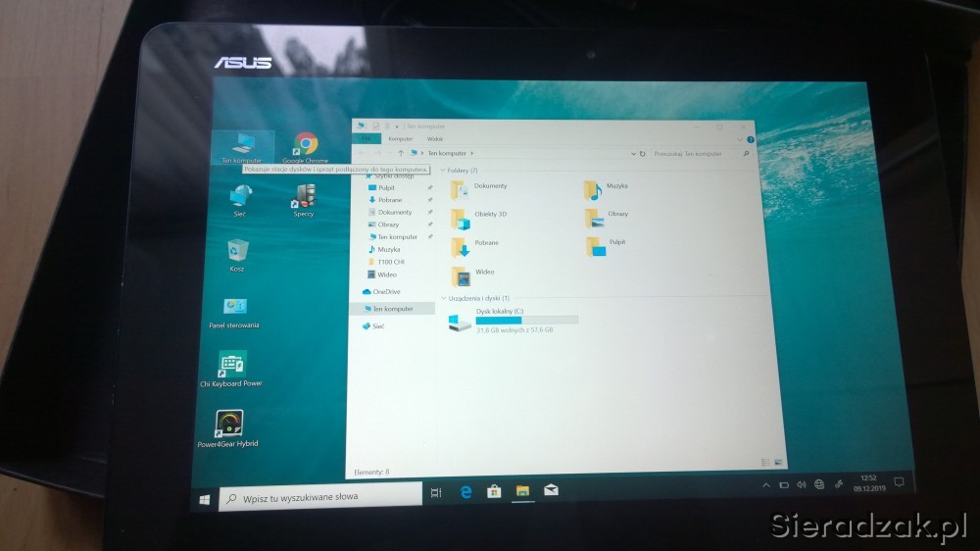Viewport: 980px width, 551px height.
Task: Open the Komputer ribbon tab
Action: click(400, 139)
